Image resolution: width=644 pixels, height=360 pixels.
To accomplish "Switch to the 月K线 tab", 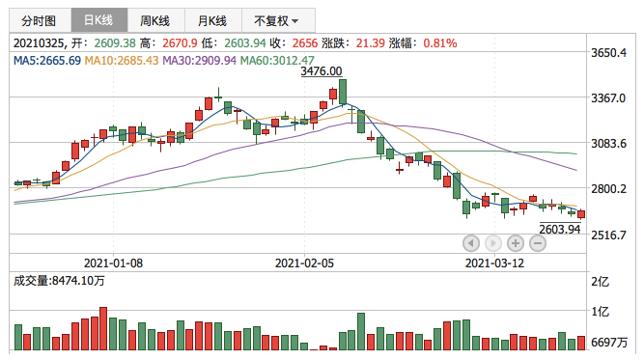I will pyautogui.click(x=213, y=20).
